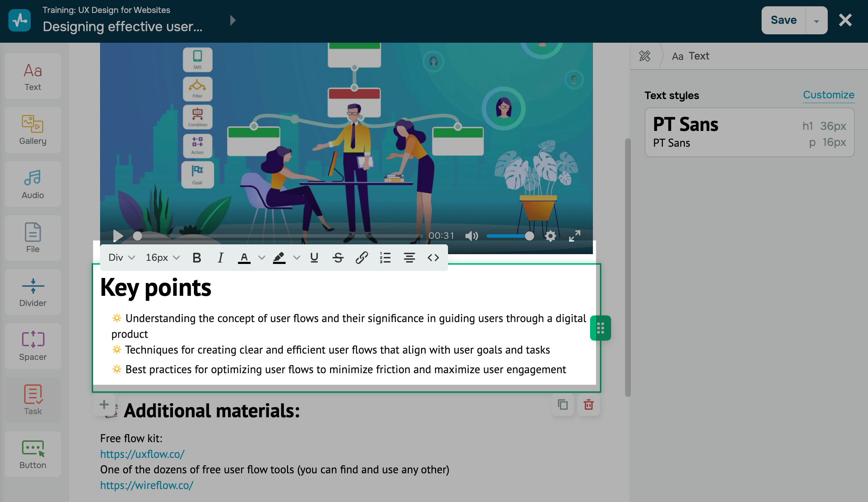Open the uxflow.co link

coord(142,454)
